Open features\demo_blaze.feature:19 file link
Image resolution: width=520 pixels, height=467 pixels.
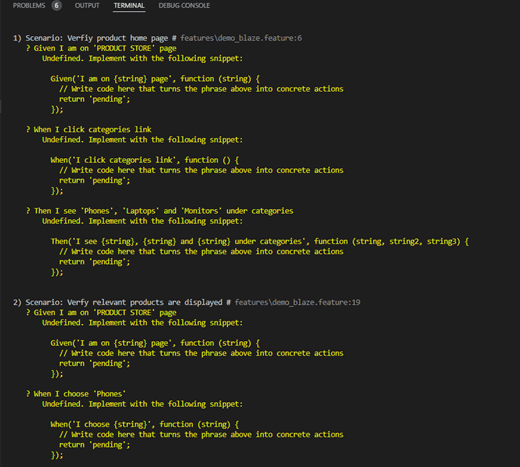(x=297, y=302)
